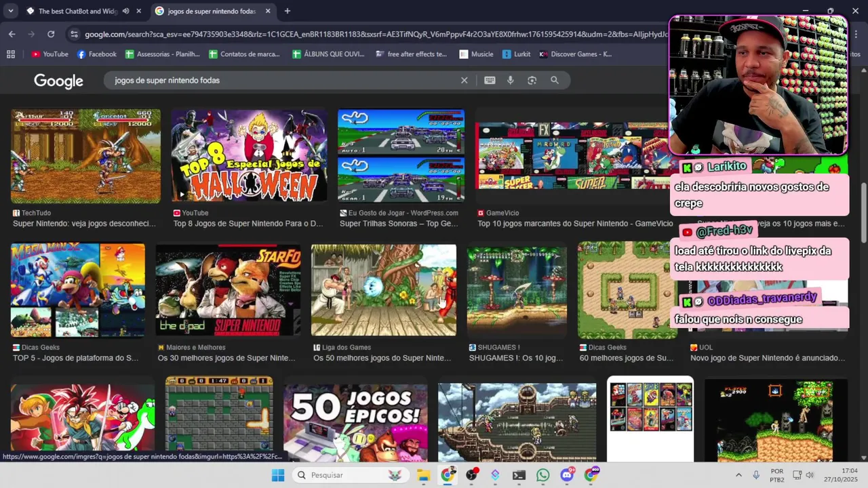Go forward in browser history

pos(31,34)
